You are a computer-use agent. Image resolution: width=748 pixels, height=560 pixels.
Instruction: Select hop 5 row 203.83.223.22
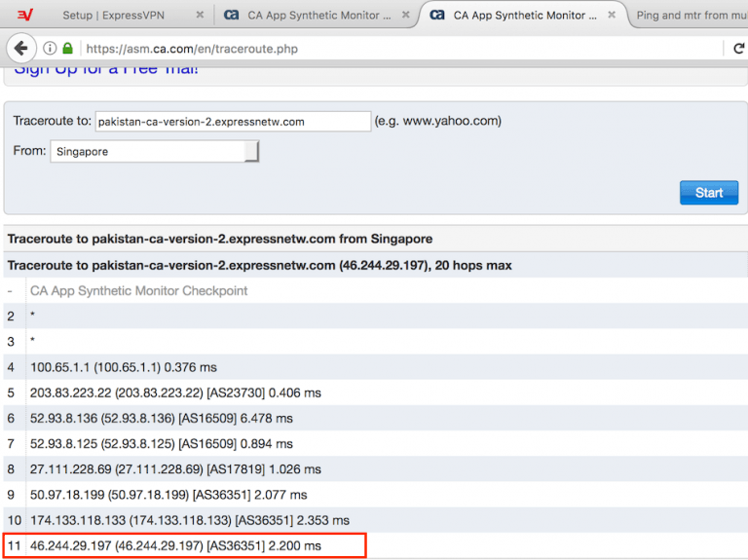[x=375, y=392]
